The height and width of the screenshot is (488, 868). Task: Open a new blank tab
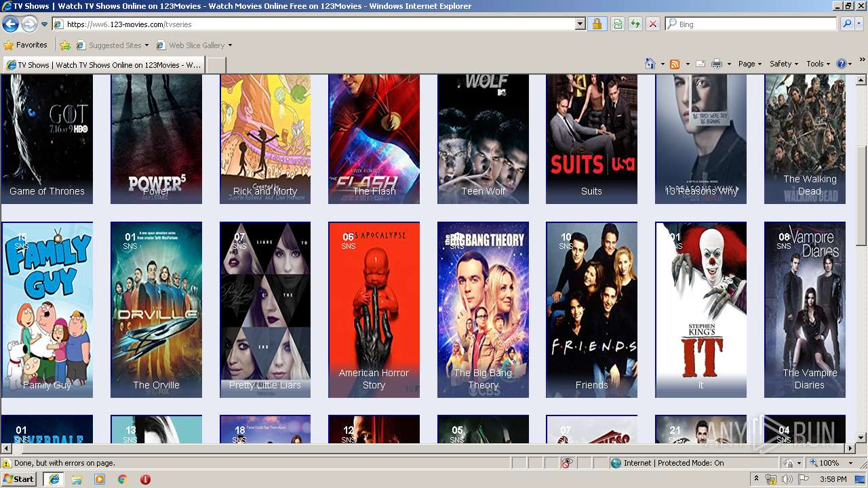click(x=216, y=65)
